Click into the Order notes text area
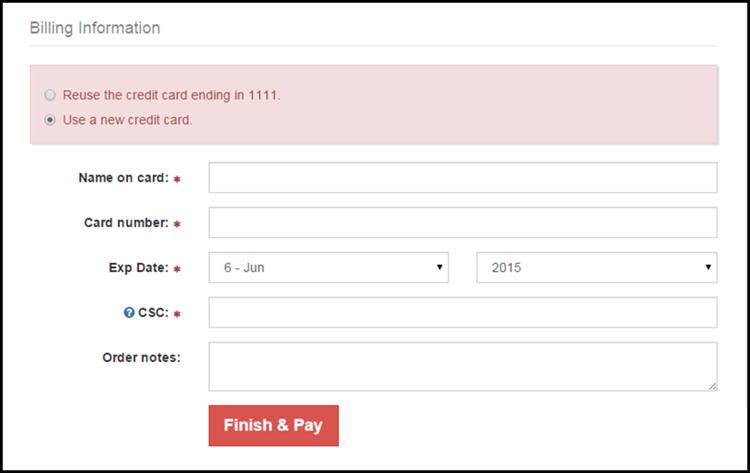750x473 pixels. tap(463, 366)
